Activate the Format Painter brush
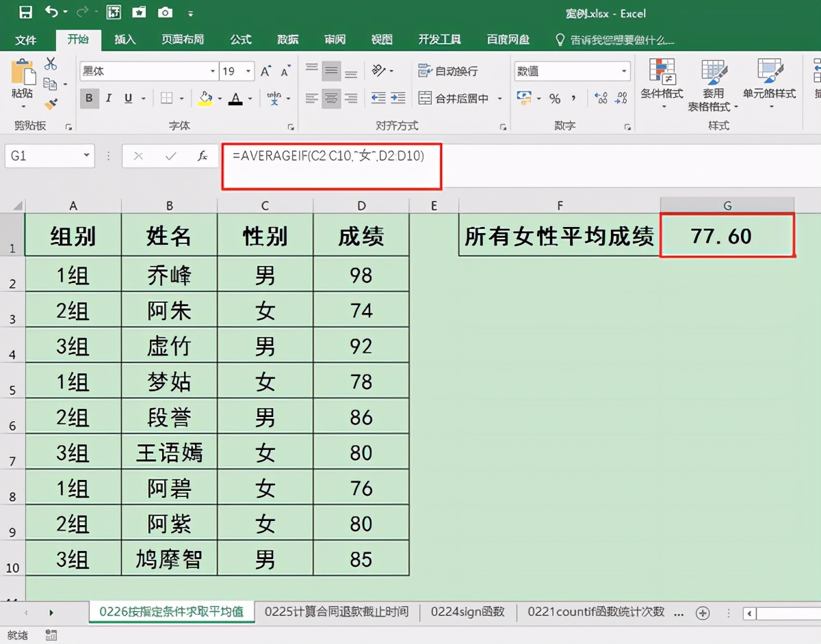The height and width of the screenshot is (644, 821). coord(51,104)
